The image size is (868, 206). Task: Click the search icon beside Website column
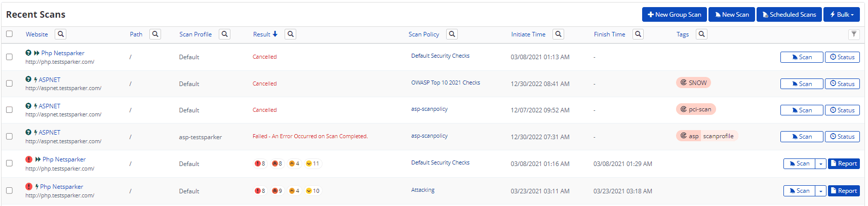click(61, 34)
